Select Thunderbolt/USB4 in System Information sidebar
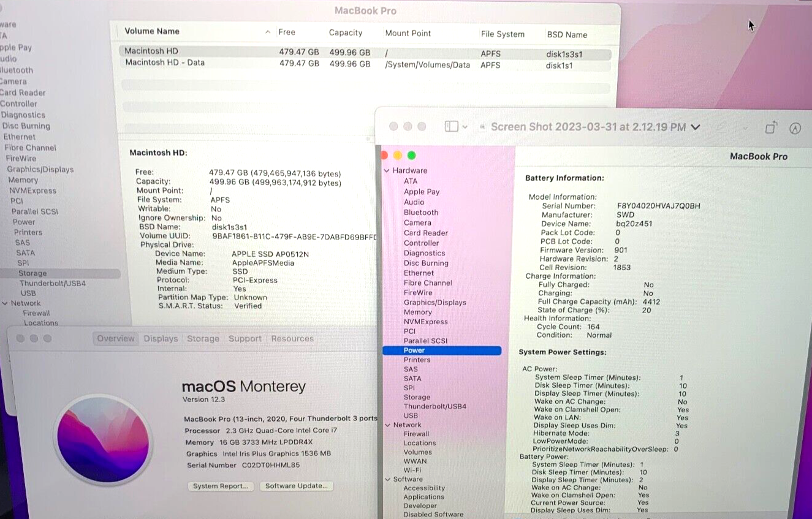 pos(53,284)
